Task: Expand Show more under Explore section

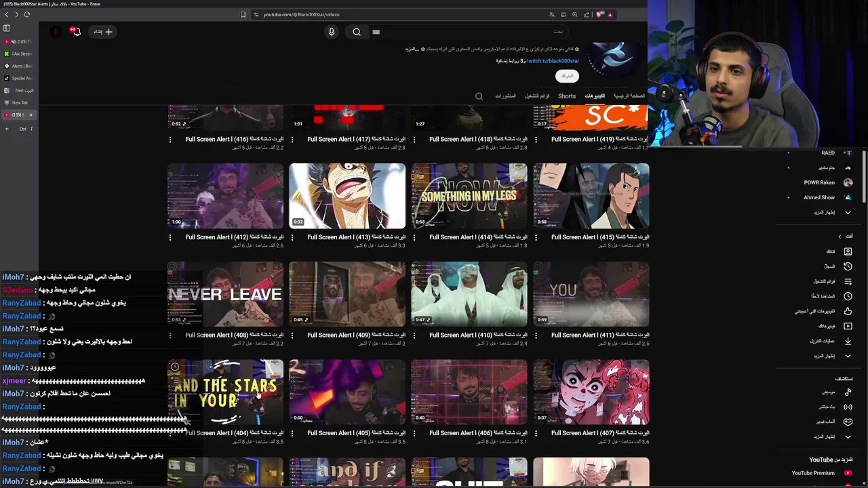Action: [832, 436]
